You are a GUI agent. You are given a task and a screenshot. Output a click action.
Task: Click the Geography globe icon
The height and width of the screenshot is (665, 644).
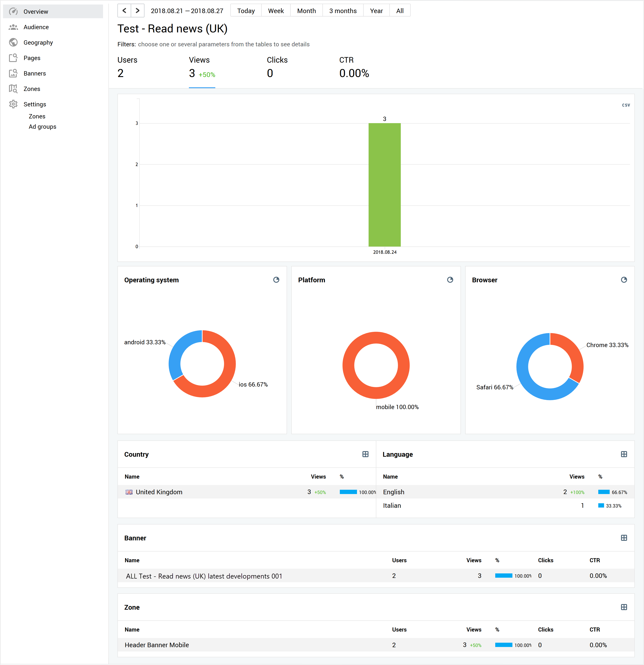pyautogui.click(x=13, y=42)
